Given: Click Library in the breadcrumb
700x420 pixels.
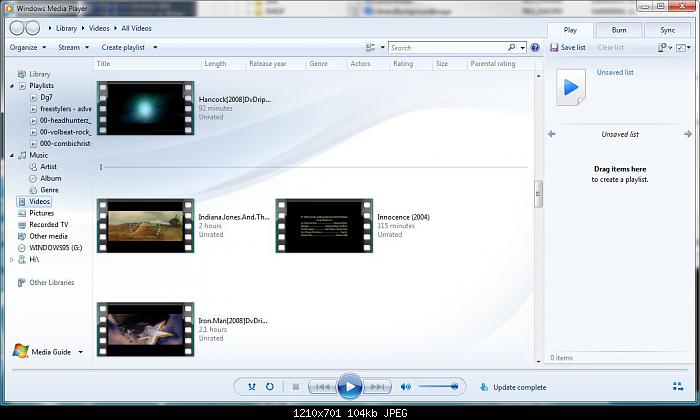Looking at the screenshot, I should (x=66, y=28).
